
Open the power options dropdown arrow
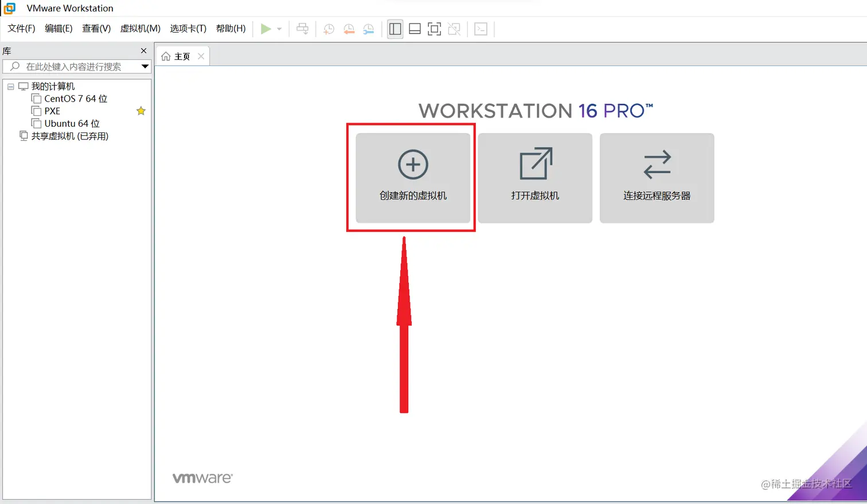[x=279, y=29]
